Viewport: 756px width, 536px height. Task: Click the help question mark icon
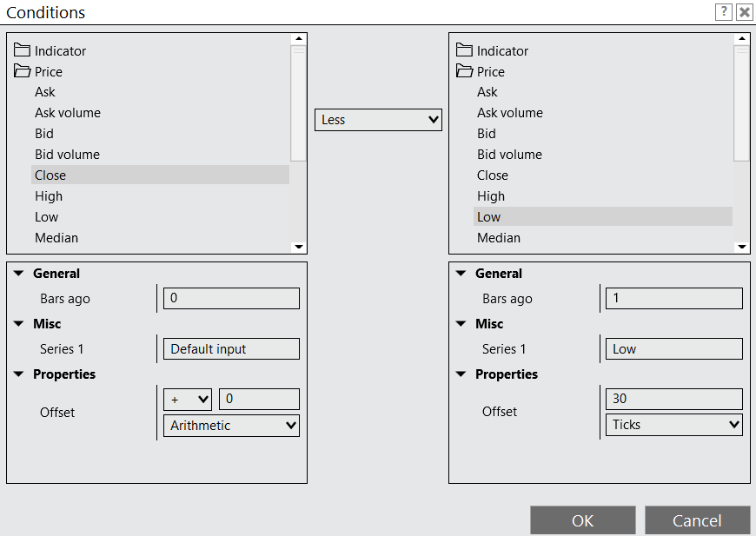click(x=724, y=11)
